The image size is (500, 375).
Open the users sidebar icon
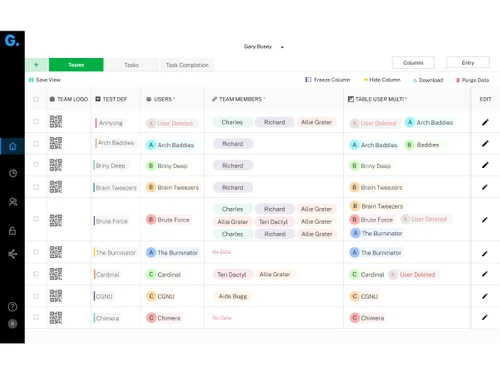(13, 202)
